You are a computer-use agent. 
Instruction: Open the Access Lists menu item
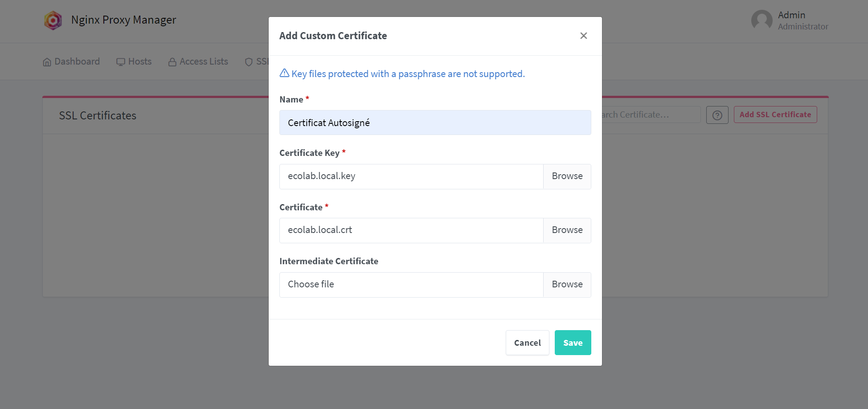click(x=198, y=61)
